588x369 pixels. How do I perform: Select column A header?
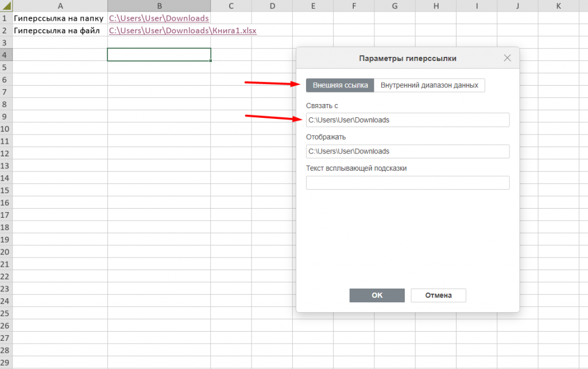pyautogui.click(x=60, y=6)
